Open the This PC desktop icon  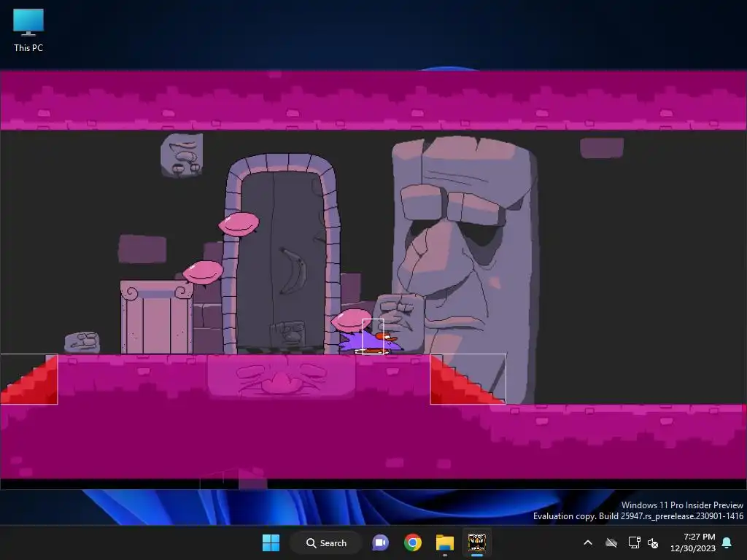[x=28, y=31]
